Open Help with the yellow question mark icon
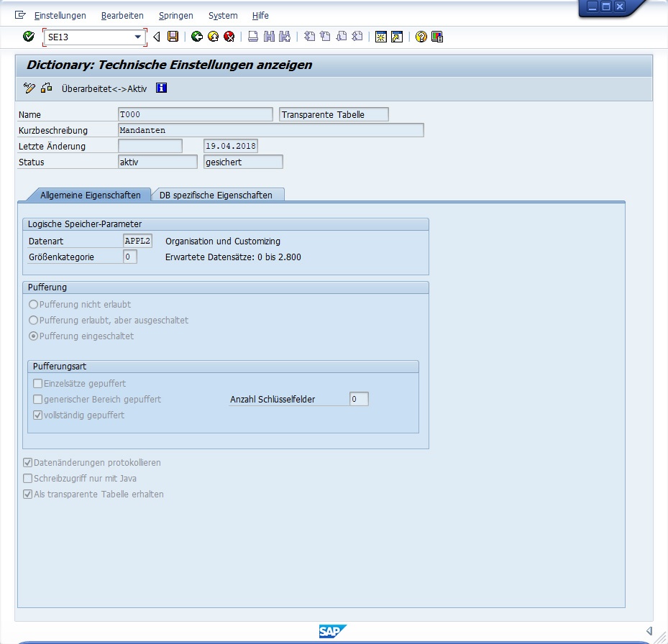The height and width of the screenshot is (644, 668). pyautogui.click(x=421, y=37)
